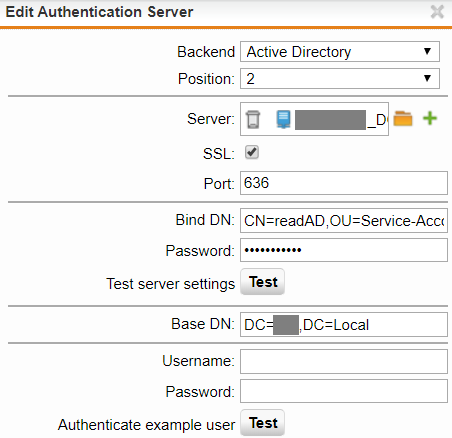This screenshot has width=452, height=438.
Task: Focus the example user Password field
Action: 344,391
